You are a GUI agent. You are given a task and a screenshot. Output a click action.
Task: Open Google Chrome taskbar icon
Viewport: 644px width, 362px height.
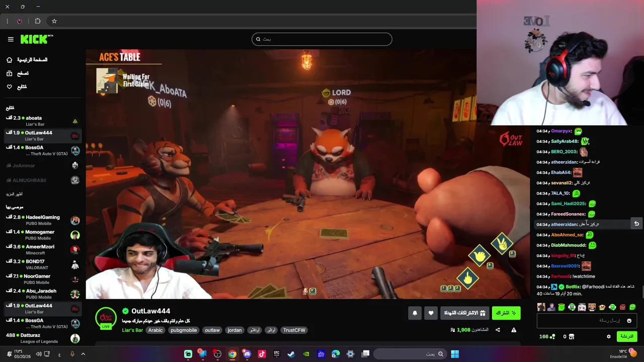pos(232,354)
